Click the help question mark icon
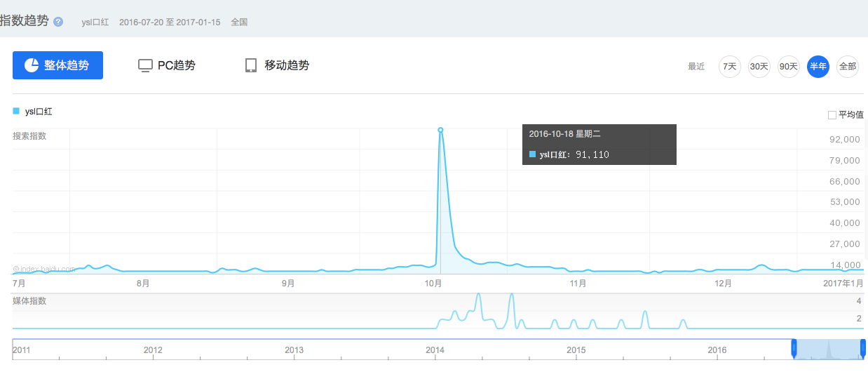This screenshot has height=372, width=868. (x=58, y=22)
